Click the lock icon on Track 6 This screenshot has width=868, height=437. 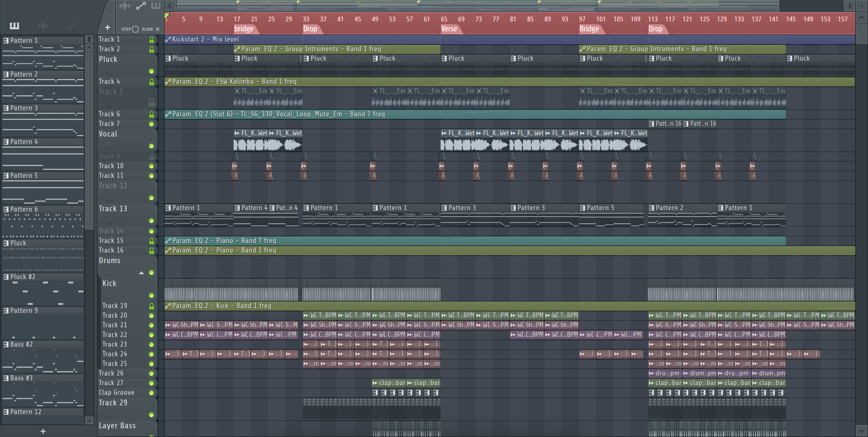pos(152,115)
